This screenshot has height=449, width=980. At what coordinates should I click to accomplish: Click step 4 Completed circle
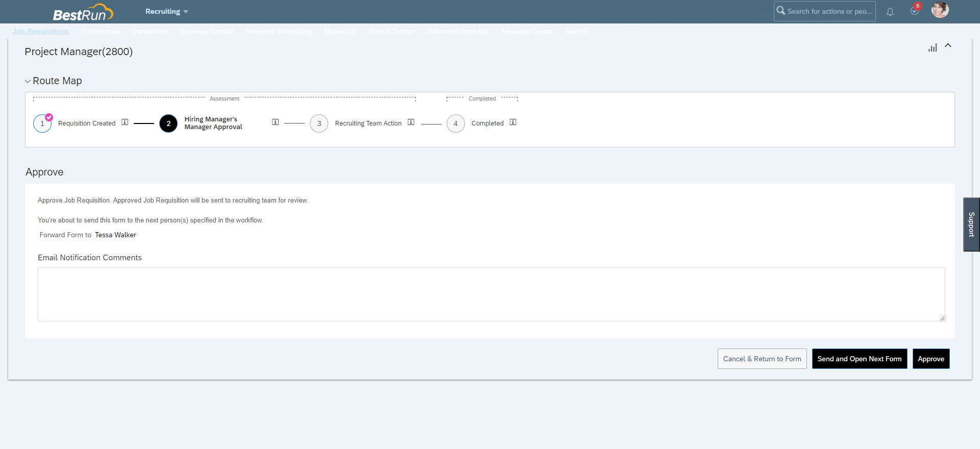(456, 123)
